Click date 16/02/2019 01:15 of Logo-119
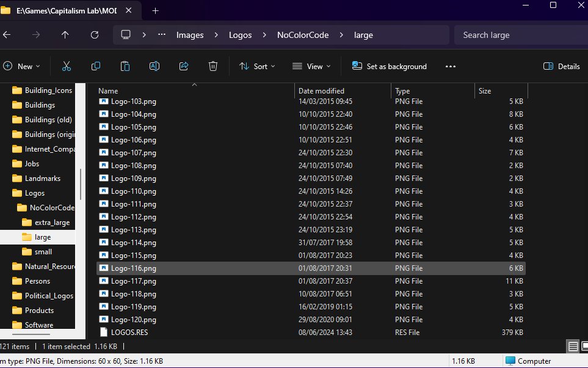The image size is (588, 368). 325,307
